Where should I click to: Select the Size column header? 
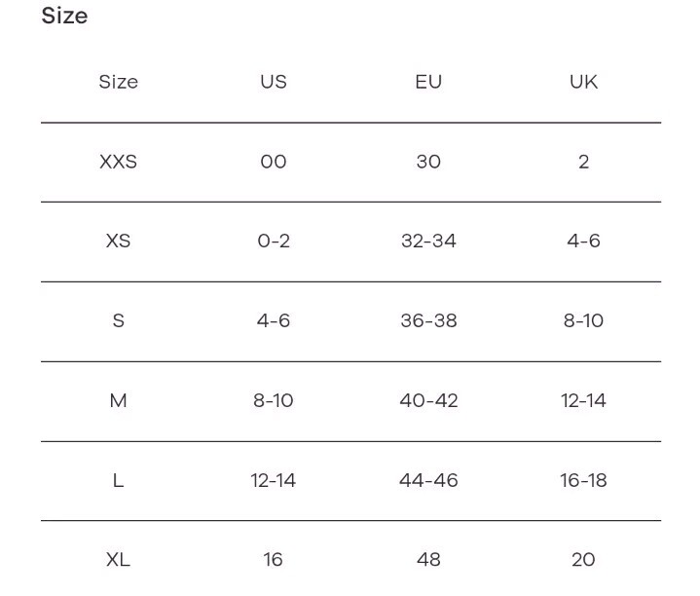point(119,82)
